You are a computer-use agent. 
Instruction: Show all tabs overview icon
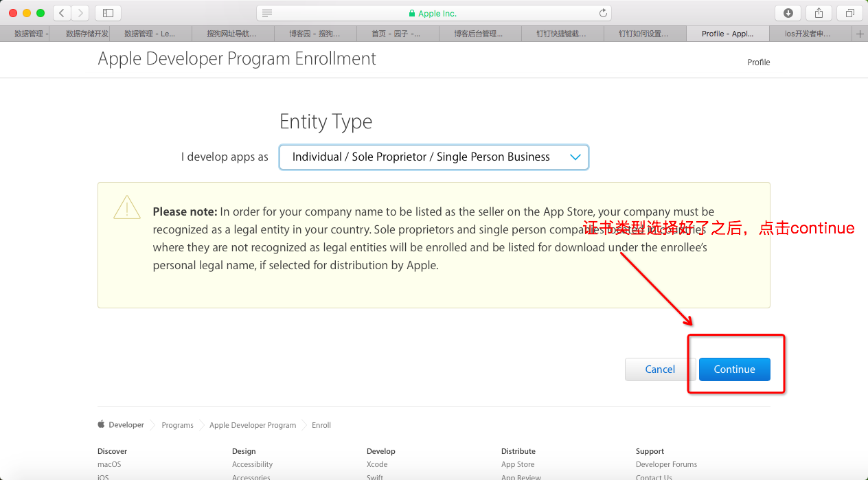click(849, 13)
